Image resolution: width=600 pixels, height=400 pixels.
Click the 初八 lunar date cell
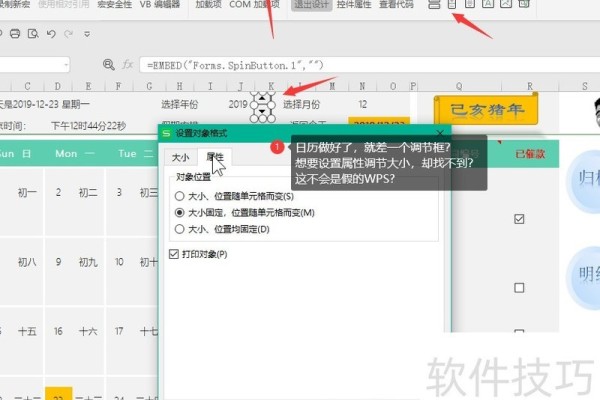(27, 262)
